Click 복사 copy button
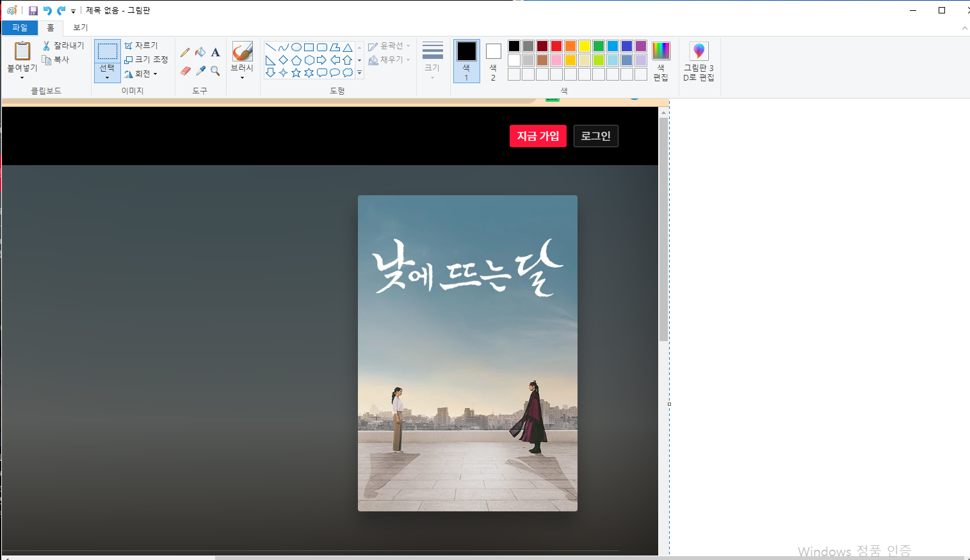The image size is (970, 560). (x=56, y=60)
